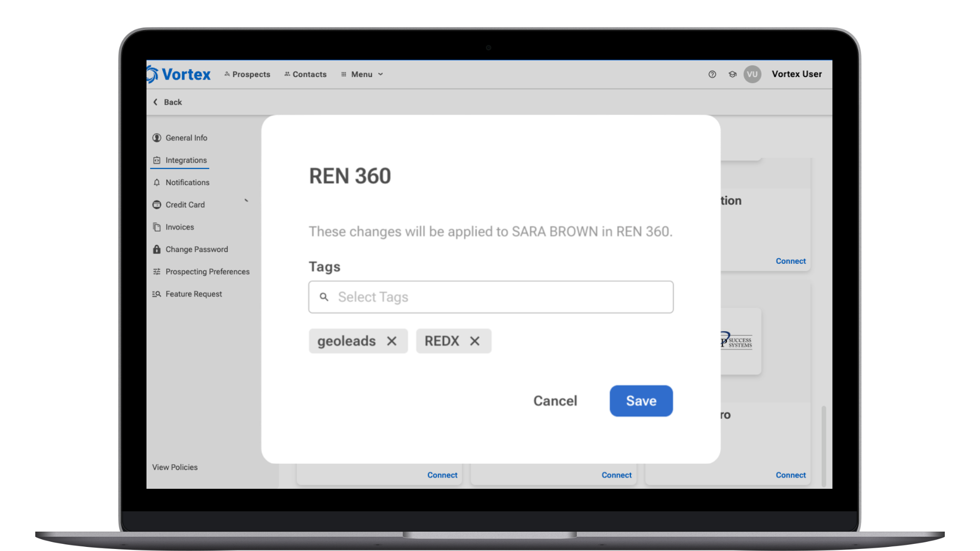Click the Tags label
Screen dimensions: 980x551
[x=325, y=267]
